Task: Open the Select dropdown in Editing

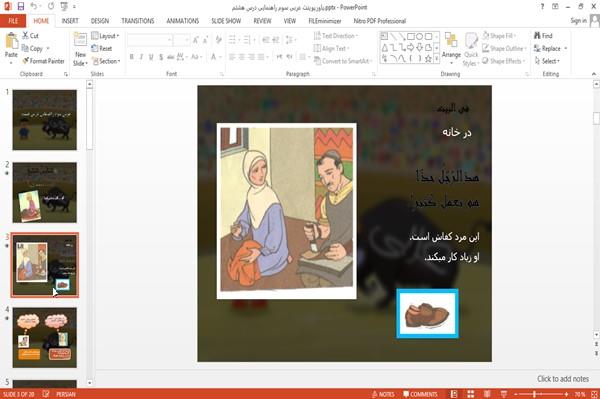Action: pyautogui.click(x=547, y=61)
